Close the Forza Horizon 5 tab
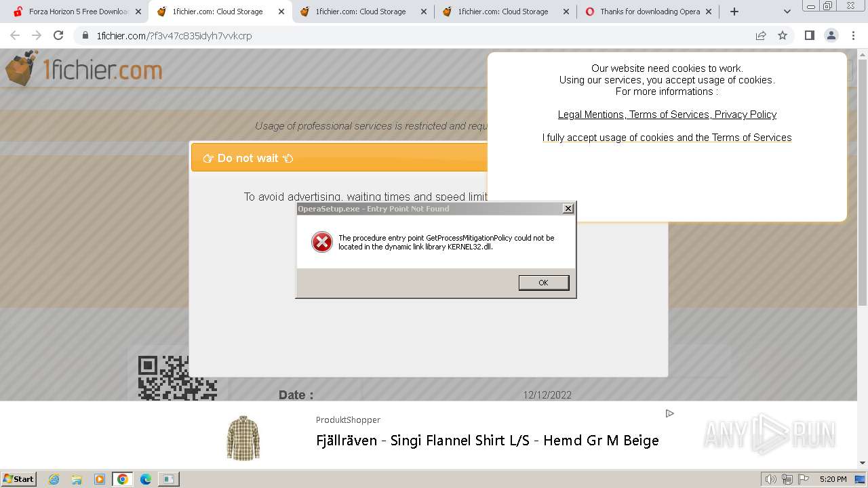The width and height of the screenshot is (868, 488). [138, 12]
